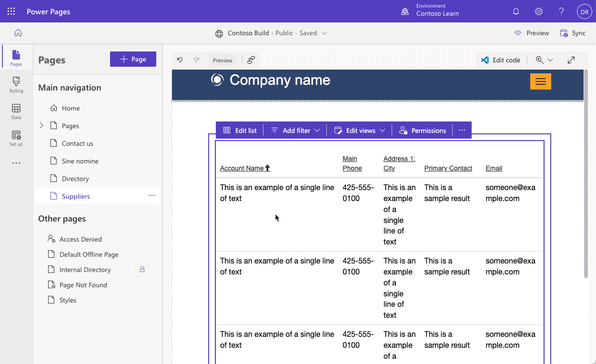Expand the canvas using the fullscreen arrows icon
The image size is (596, 364).
[x=571, y=60]
